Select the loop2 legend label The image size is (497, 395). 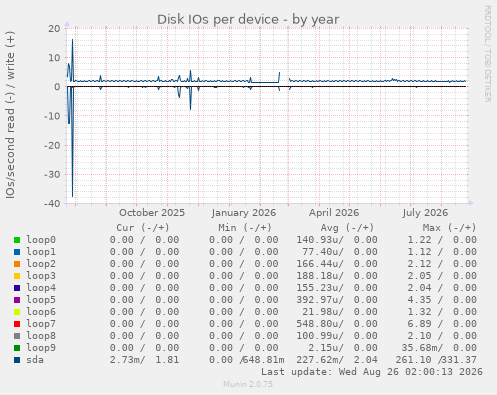tap(41, 264)
